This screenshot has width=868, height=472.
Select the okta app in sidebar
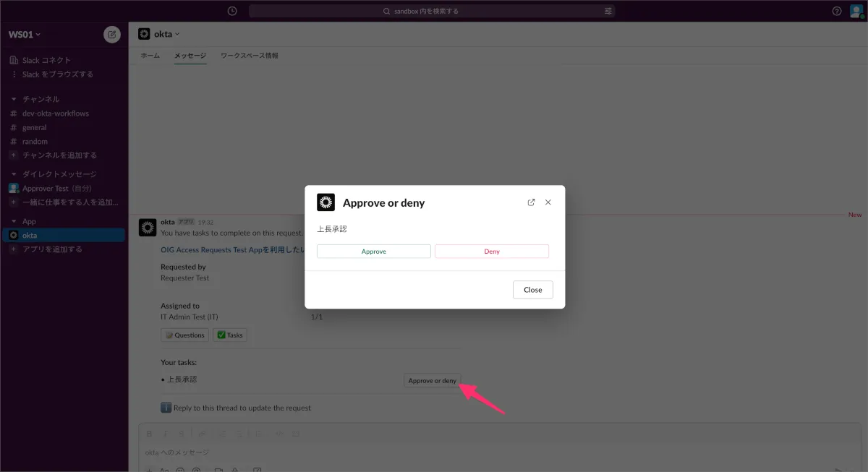[x=64, y=236]
